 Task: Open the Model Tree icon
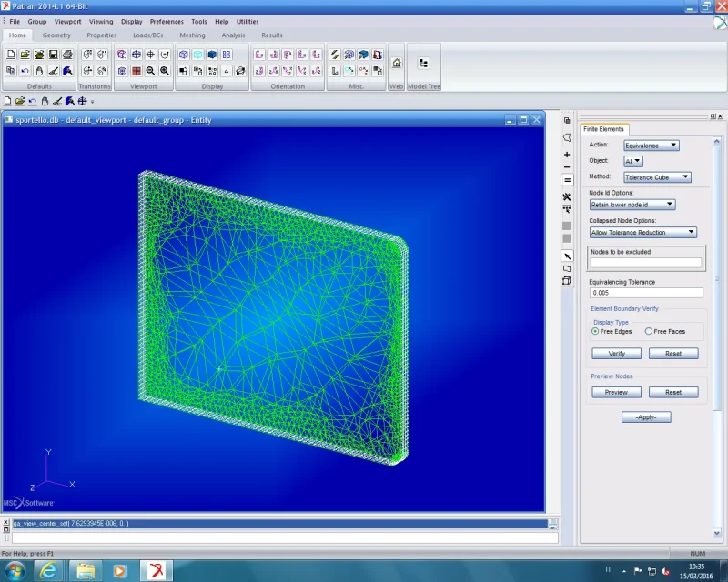pos(423,64)
